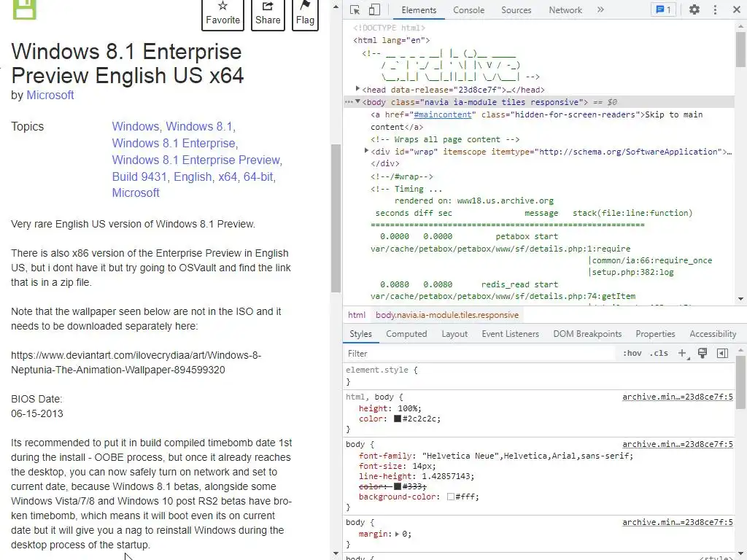Switch to the Elements tab

(418, 10)
